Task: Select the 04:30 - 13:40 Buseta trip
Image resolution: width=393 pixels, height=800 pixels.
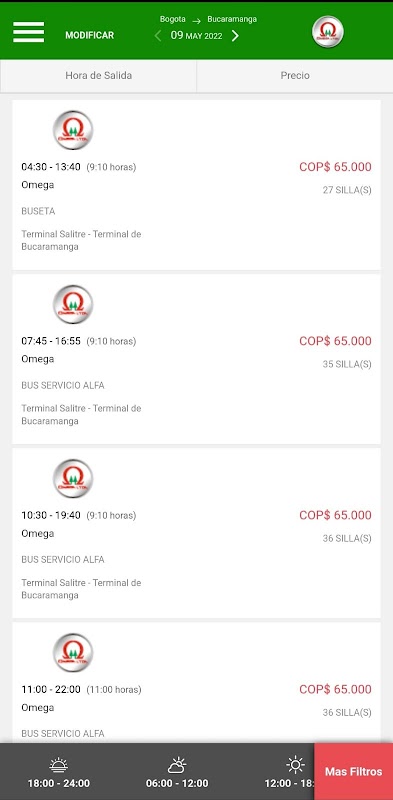Action: [x=196, y=185]
